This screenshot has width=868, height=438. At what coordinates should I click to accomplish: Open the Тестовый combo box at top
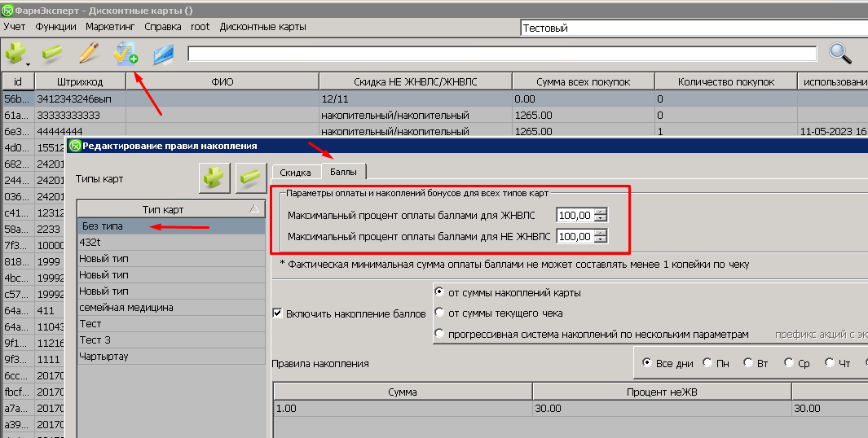(x=693, y=28)
